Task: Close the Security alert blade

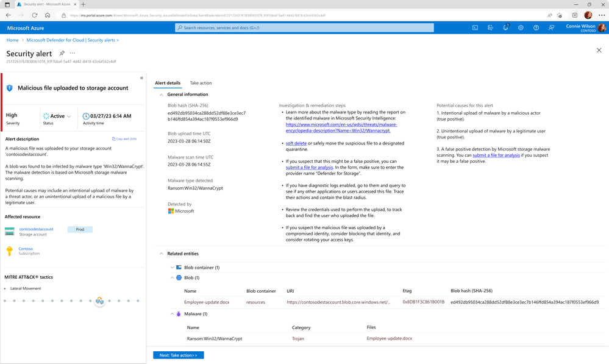Action: (x=599, y=50)
